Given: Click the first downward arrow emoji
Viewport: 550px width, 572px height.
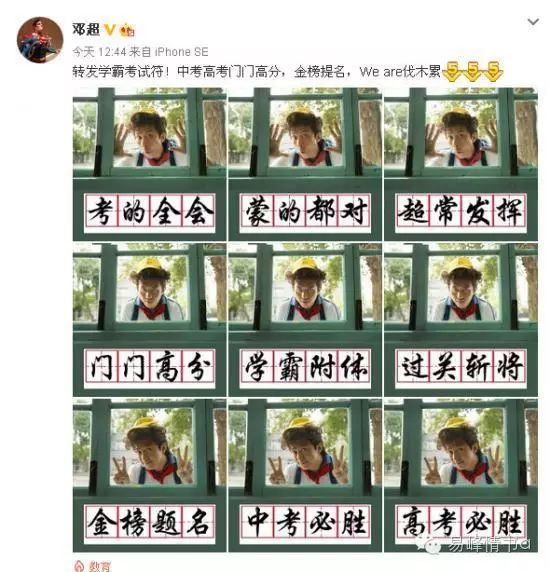Looking at the screenshot, I should (x=452, y=71).
